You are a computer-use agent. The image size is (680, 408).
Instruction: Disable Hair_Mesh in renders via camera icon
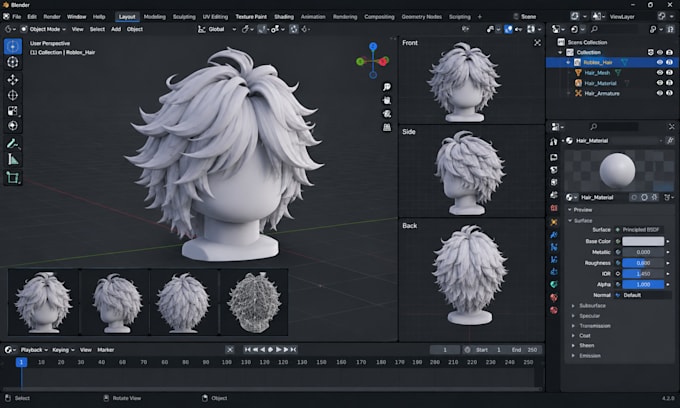(x=669, y=72)
